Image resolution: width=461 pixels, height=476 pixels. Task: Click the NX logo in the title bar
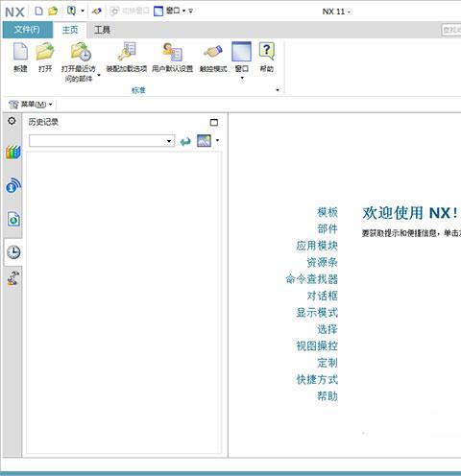[x=14, y=12]
